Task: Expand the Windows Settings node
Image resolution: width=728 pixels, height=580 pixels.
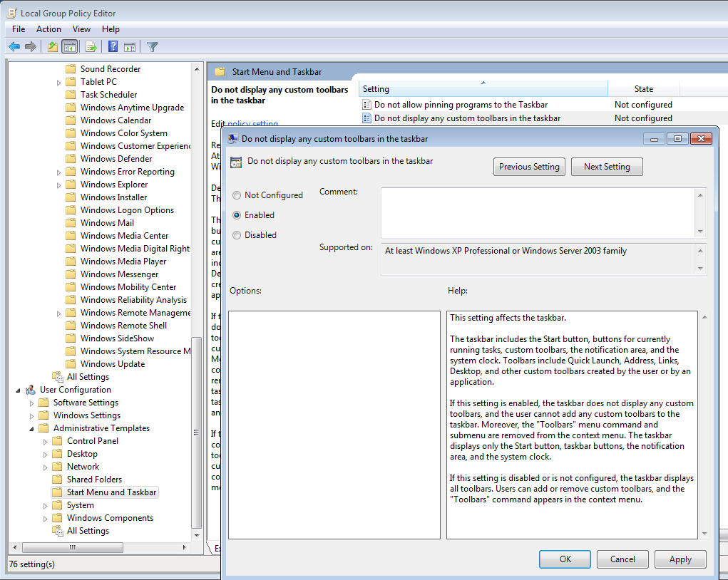Action: tap(31, 416)
